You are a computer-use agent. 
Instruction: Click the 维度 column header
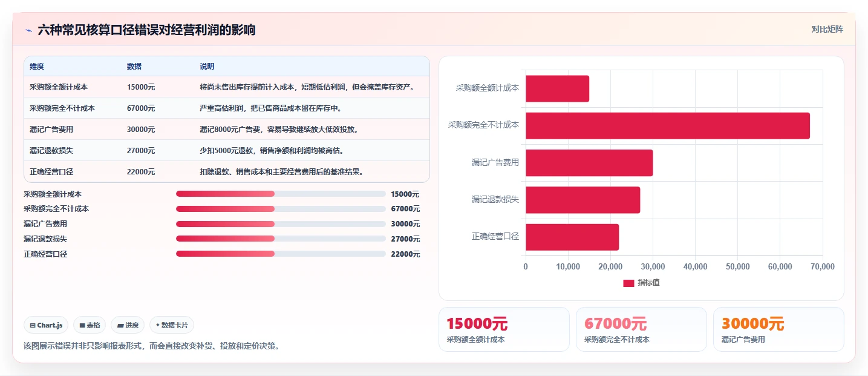click(37, 67)
